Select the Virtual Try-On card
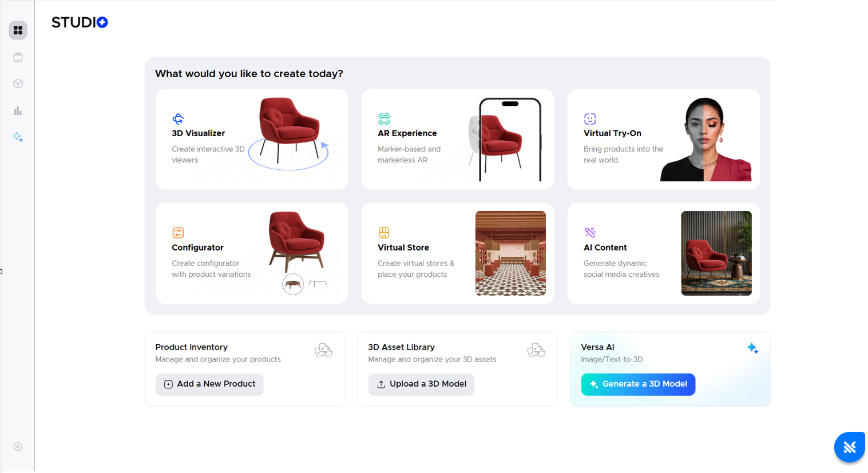Screen dimensions: 868x473 (664, 139)
